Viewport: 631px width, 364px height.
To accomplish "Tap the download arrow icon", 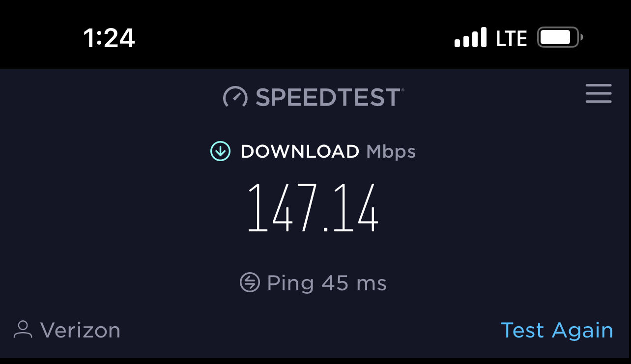I will [x=220, y=151].
